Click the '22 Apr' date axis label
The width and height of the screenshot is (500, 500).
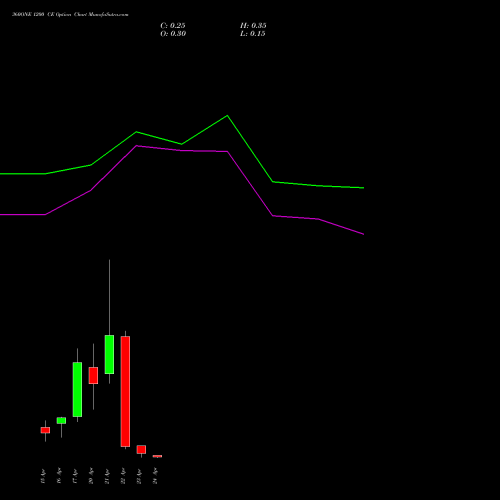tap(123, 476)
